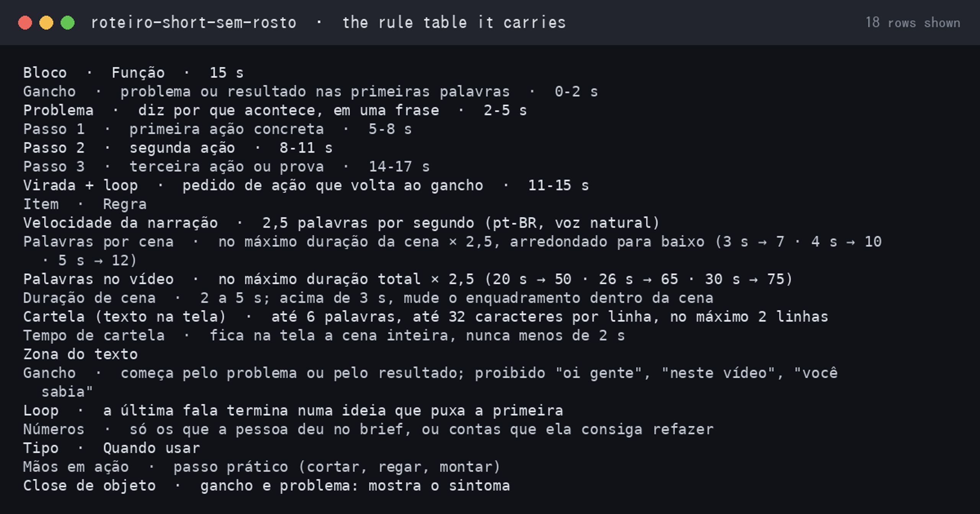The image size is (980, 514).
Task: Click the Velocidade da narração row
Action: click(x=341, y=223)
